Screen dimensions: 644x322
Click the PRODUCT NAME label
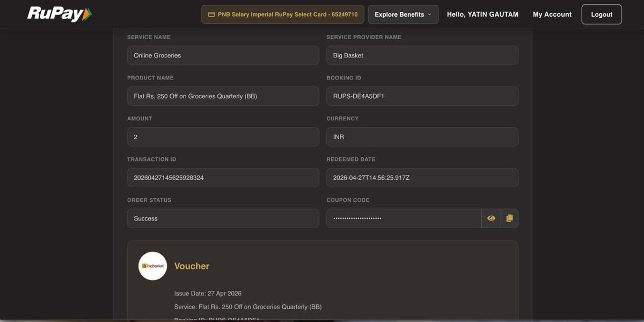pyautogui.click(x=150, y=78)
